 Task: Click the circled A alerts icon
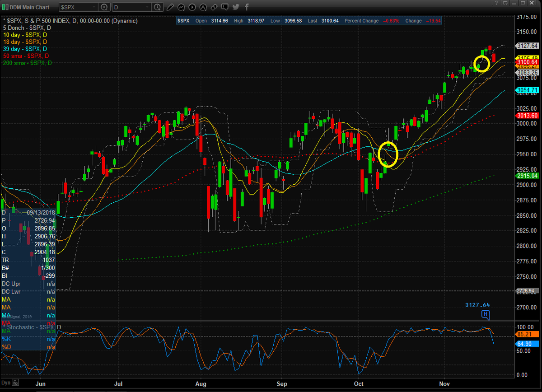pyautogui.click(x=203, y=7)
